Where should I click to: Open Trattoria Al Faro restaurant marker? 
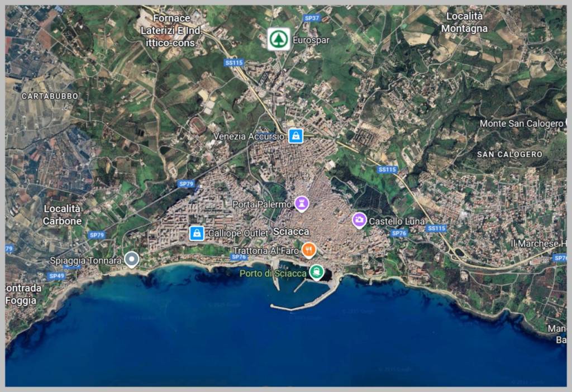[x=309, y=250]
